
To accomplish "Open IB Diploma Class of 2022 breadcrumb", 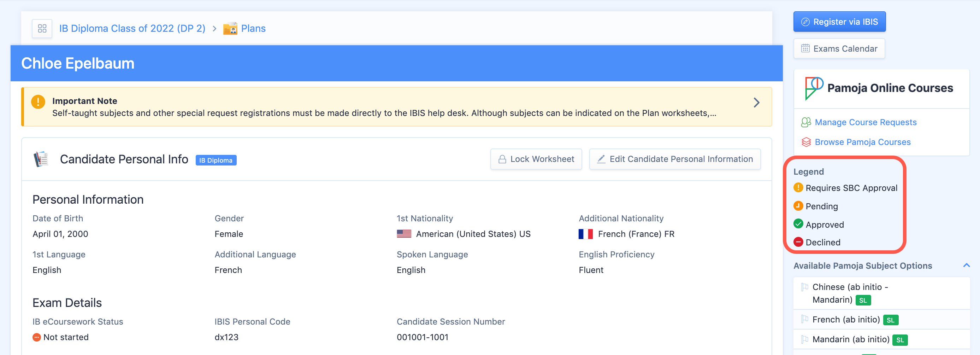I will [x=132, y=29].
